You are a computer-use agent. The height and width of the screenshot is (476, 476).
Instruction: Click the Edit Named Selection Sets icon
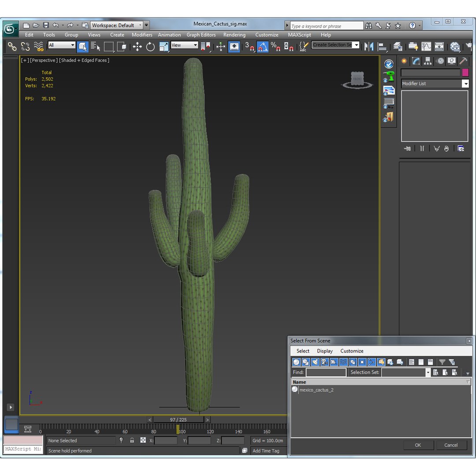coord(304,46)
